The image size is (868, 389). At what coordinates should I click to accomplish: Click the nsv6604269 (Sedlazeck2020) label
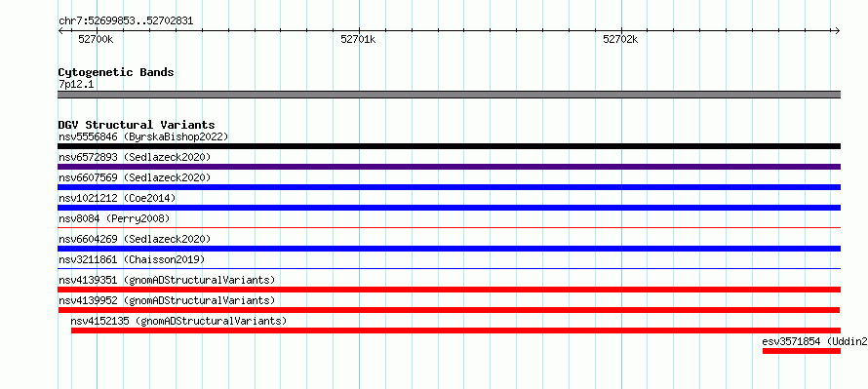[135, 239]
